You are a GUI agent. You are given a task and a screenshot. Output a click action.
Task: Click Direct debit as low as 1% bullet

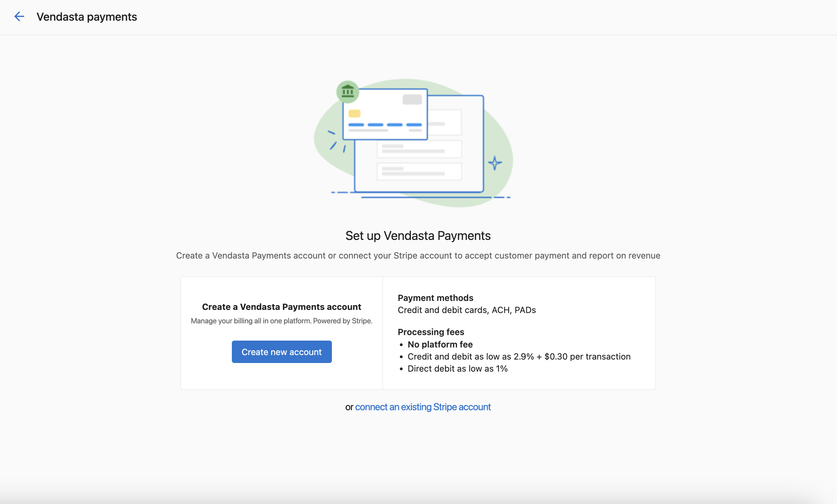pos(457,369)
